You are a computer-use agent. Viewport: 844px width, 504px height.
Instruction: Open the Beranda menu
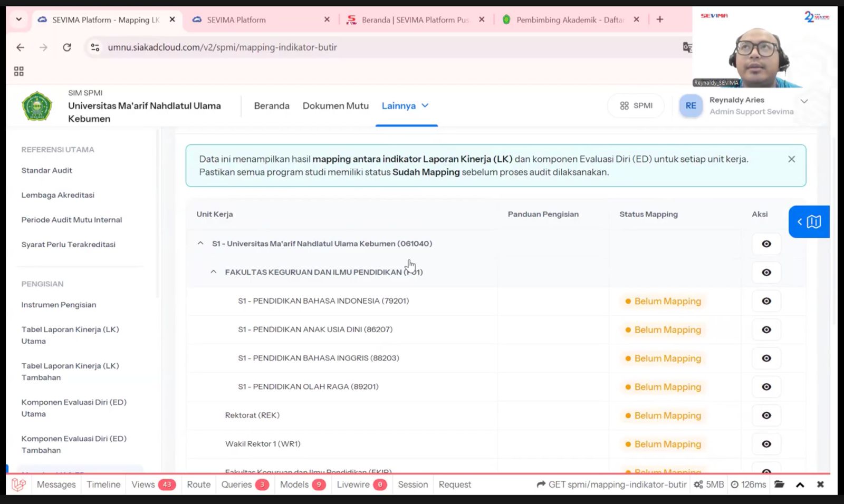[x=272, y=106]
